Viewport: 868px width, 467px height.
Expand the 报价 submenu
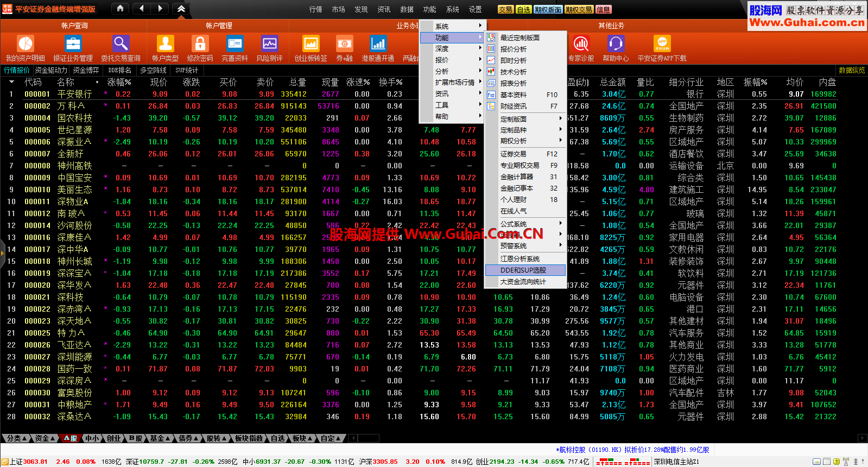(x=452, y=60)
